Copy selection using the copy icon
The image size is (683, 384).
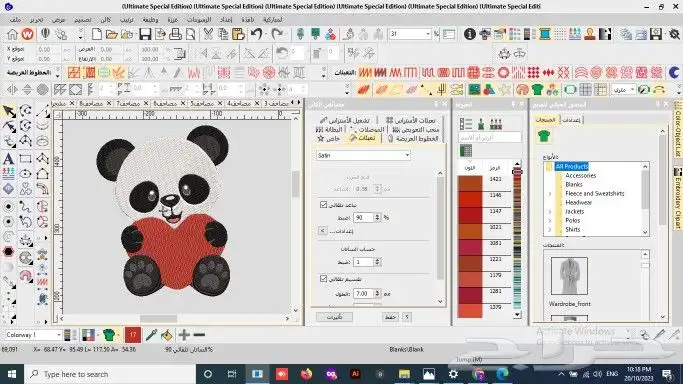coord(223,34)
